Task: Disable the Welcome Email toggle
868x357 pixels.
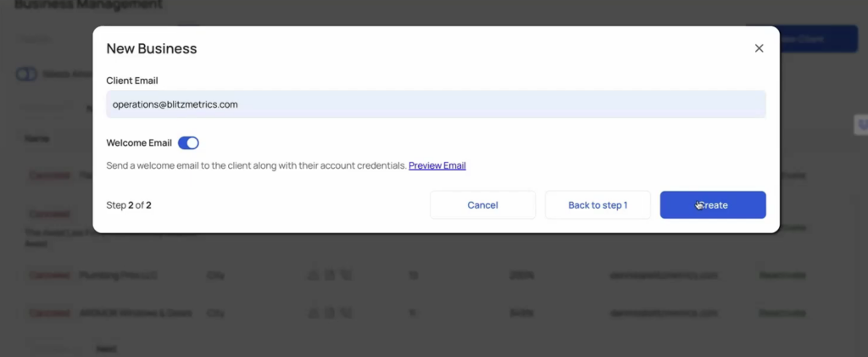Action: click(188, 143)
